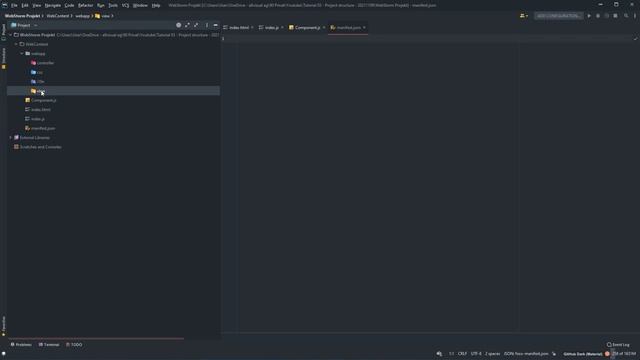The height and width of the screenshot is (360, 640).
Task: Select Component.js in project tree
Action: (x=40, y=100)
